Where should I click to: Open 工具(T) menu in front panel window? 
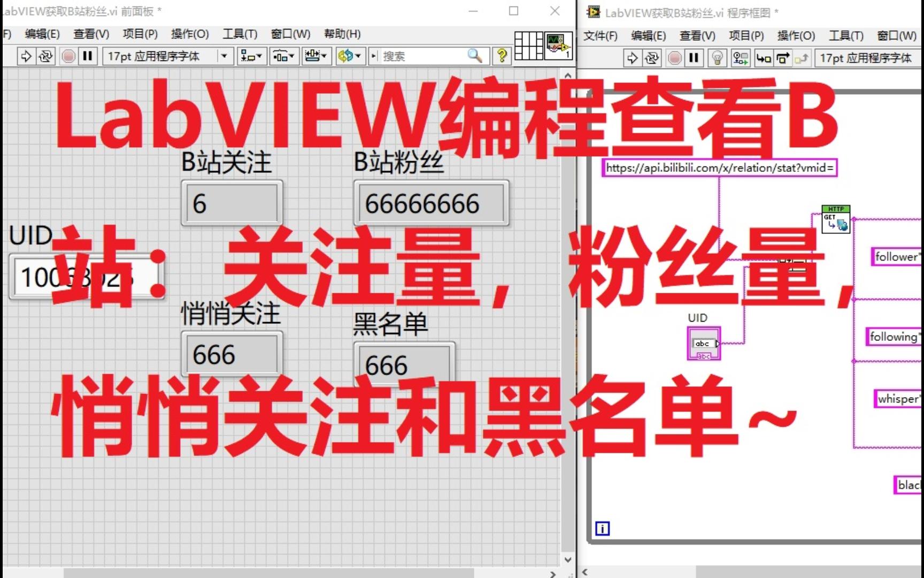240,34
